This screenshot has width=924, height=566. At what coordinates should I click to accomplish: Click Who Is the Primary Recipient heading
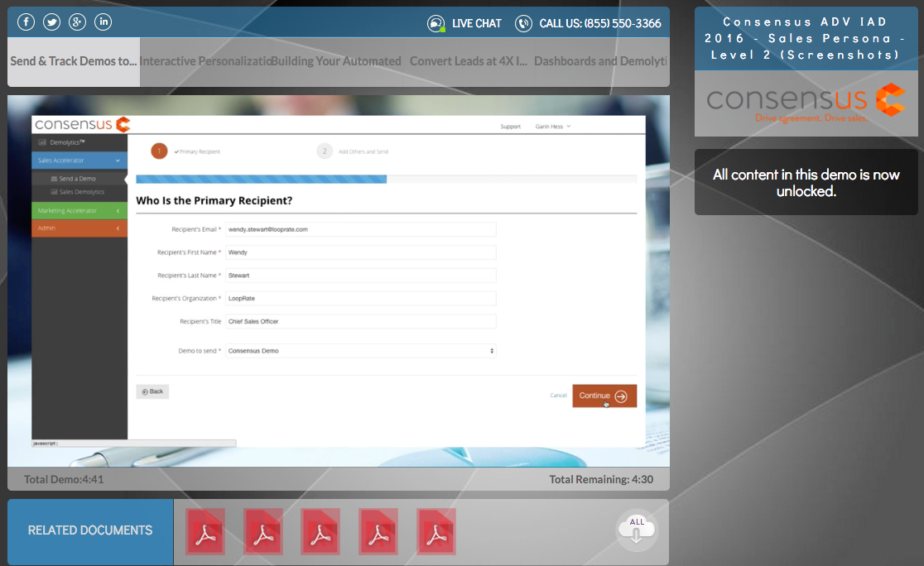[214, 201]
